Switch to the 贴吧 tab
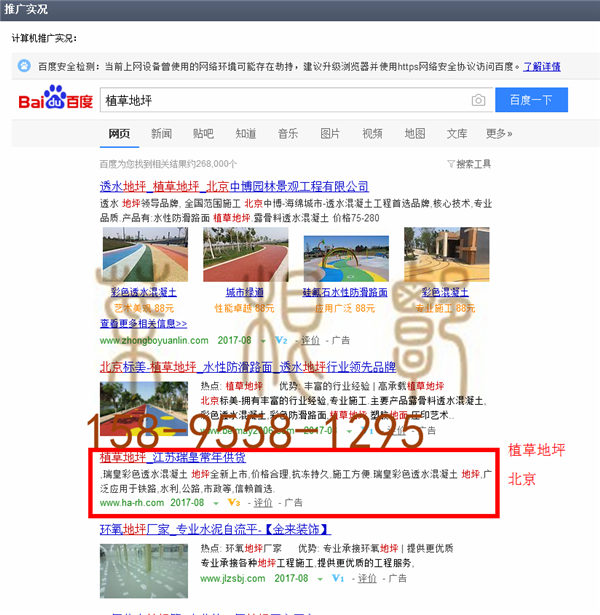This screenshot has height=615, width=600. 203,134
